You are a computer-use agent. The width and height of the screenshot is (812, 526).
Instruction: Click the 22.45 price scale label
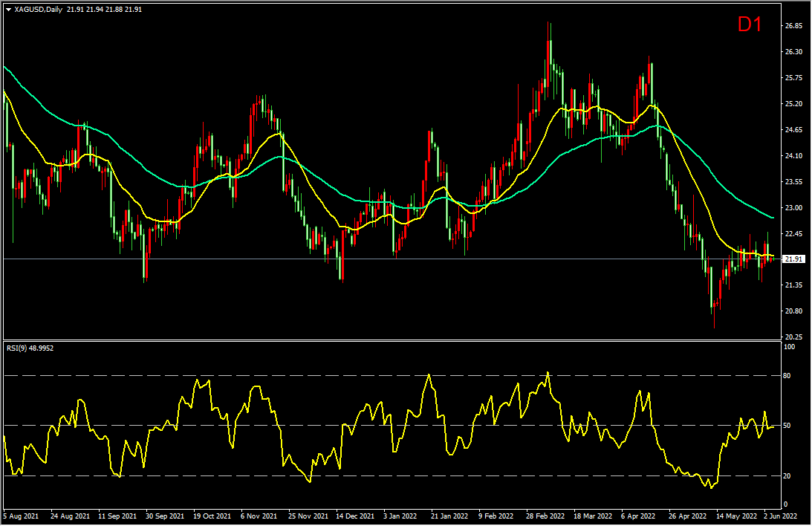pos(794,233)
